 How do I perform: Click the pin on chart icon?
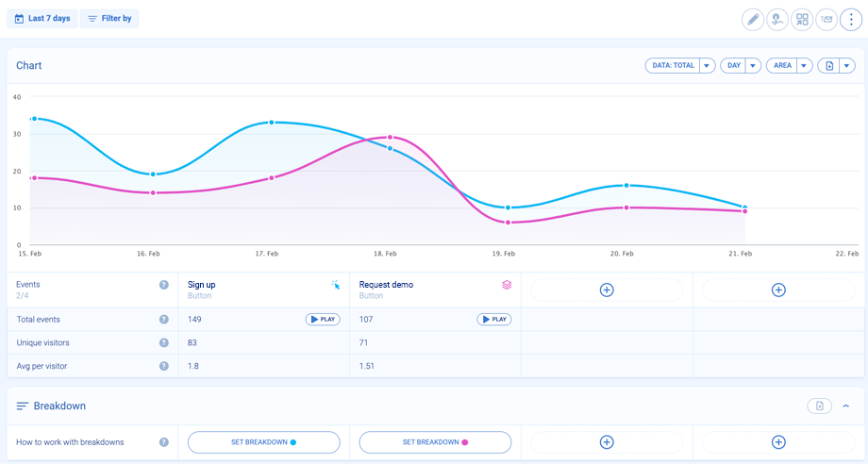coord(777,20)
